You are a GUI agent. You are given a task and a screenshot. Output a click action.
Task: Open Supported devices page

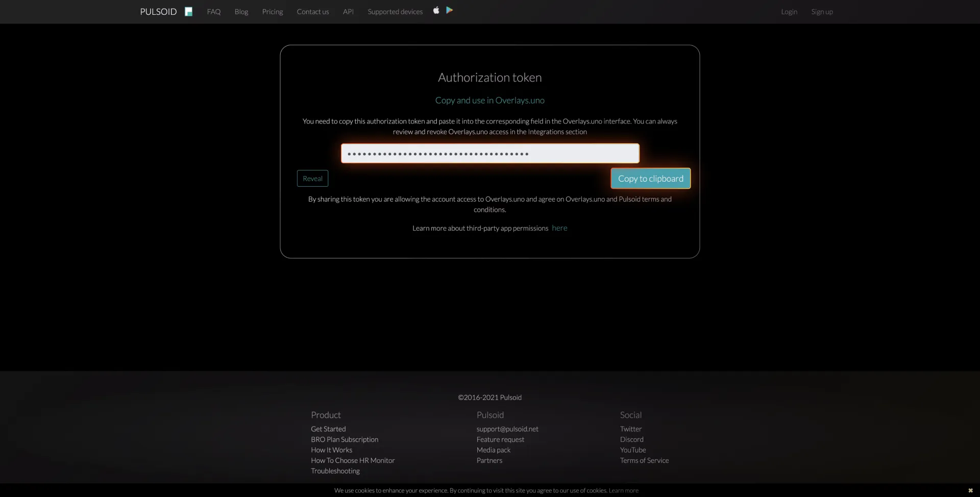coord(395,12)
